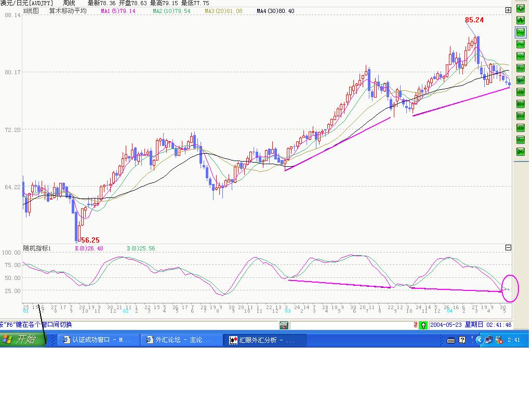Choose the horizontal-lines tool just above the X icon
The height and width of the screenshot is (399, 532).
pyautogui.click(x=520, y=139)
